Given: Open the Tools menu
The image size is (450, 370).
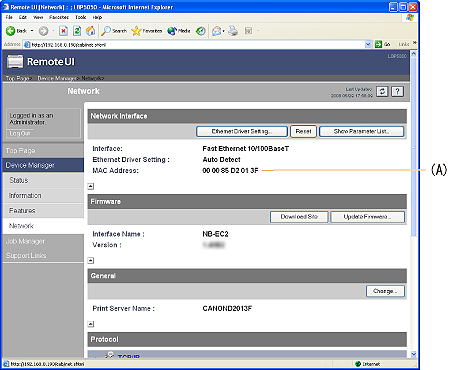Looking at the screenshot, I should 81,17.
